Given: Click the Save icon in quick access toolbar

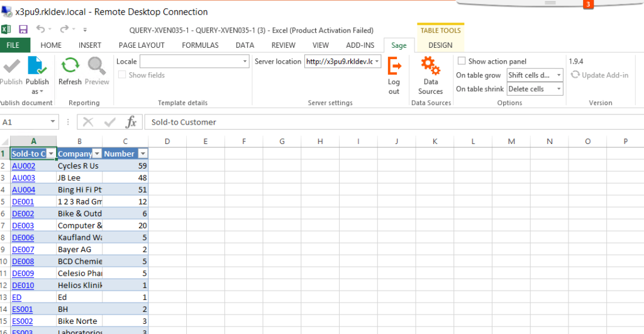Looking at the screenshot, I should pyautogui.click(x=23, y=30).
